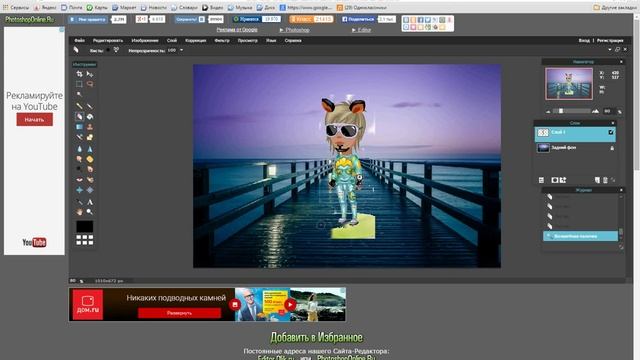This screenshot has width=640, height=360.
Task: Select the Blur tool
Action: click(x=79, y=149)
